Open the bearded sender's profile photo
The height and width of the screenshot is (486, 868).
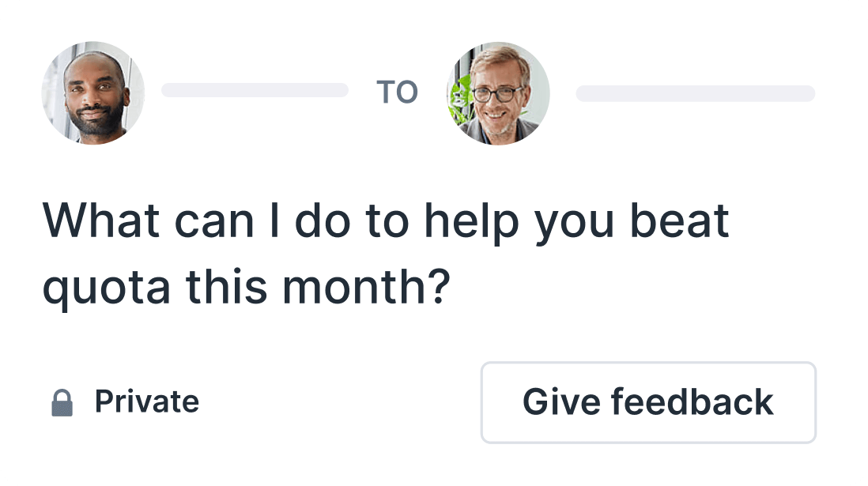click(93, 92)
